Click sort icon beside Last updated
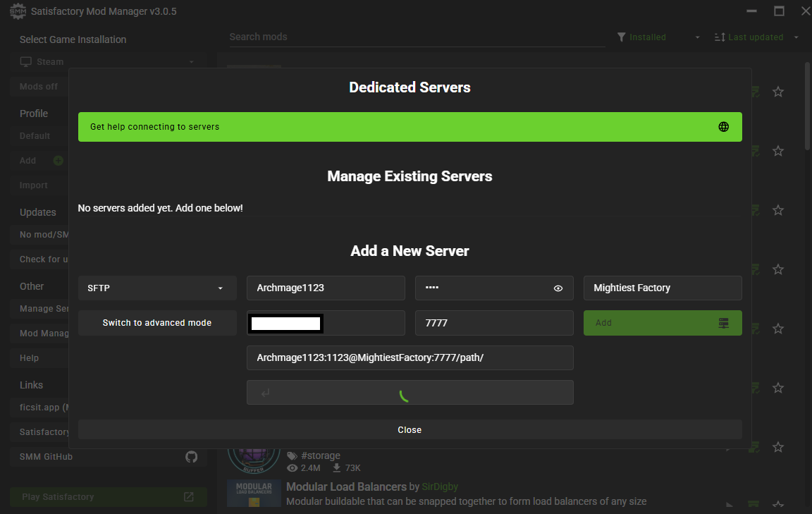 [x=719, y=37]
